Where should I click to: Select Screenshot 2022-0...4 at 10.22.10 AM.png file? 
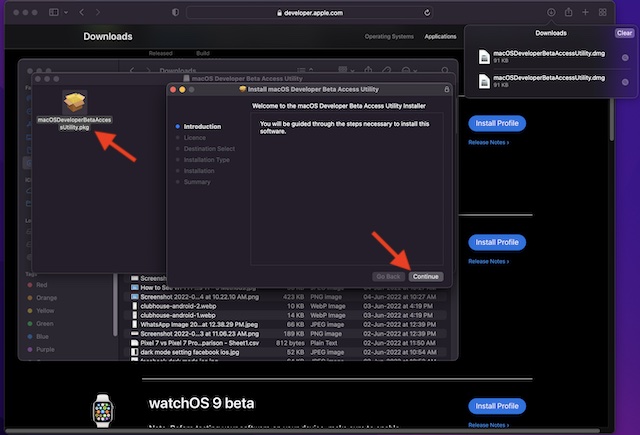[285, 297]
